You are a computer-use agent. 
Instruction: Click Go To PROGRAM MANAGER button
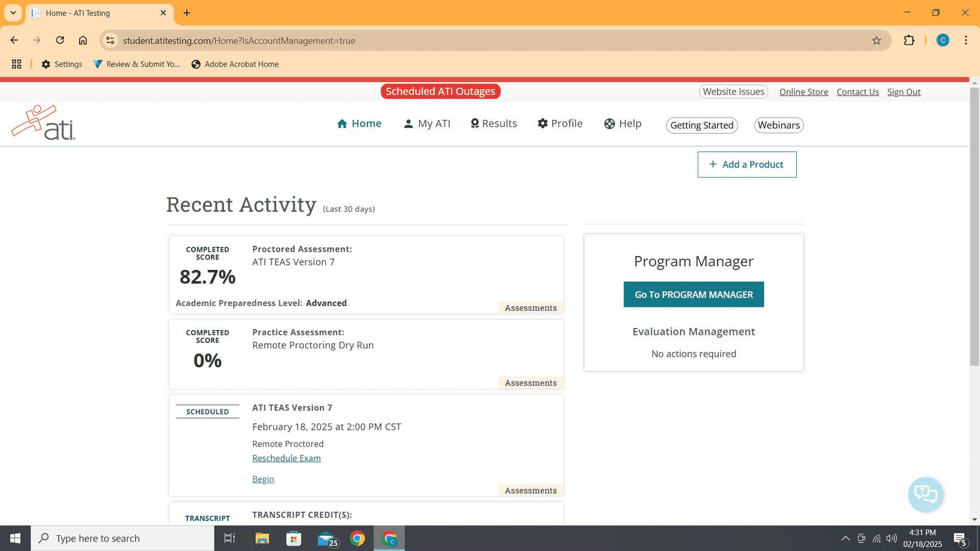(693, 294)
